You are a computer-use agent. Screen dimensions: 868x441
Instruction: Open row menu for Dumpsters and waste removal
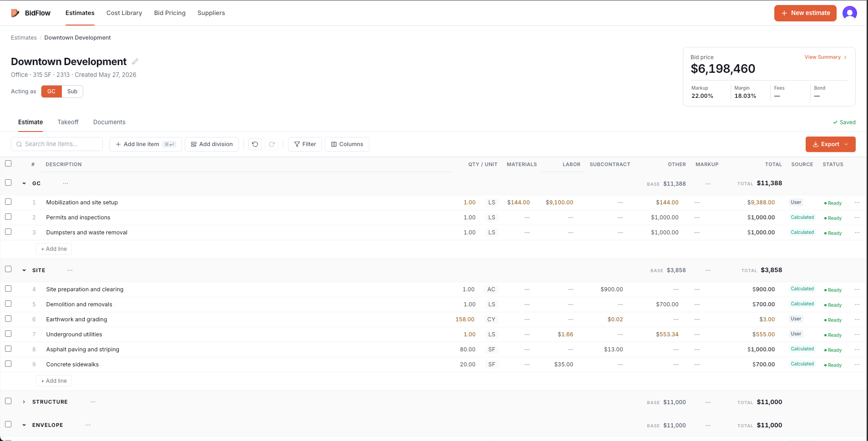(x=857, y=233)
